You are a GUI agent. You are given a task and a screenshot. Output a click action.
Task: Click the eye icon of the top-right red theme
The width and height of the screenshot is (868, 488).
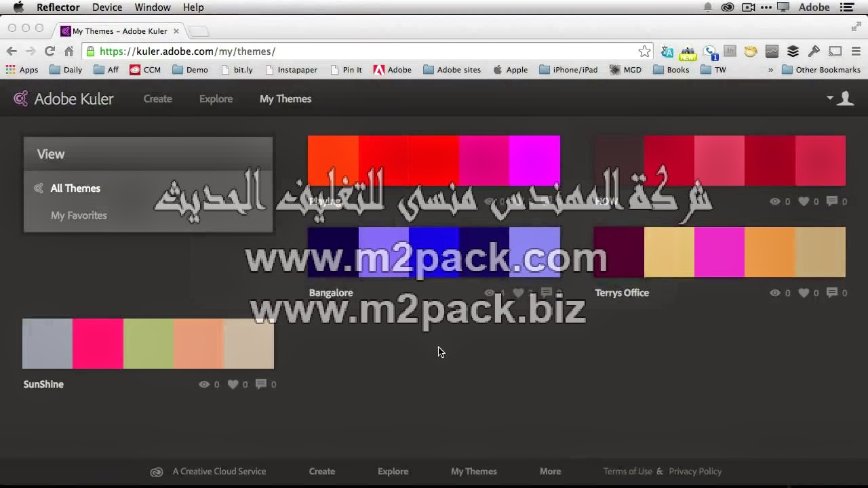tap(775, 201)
